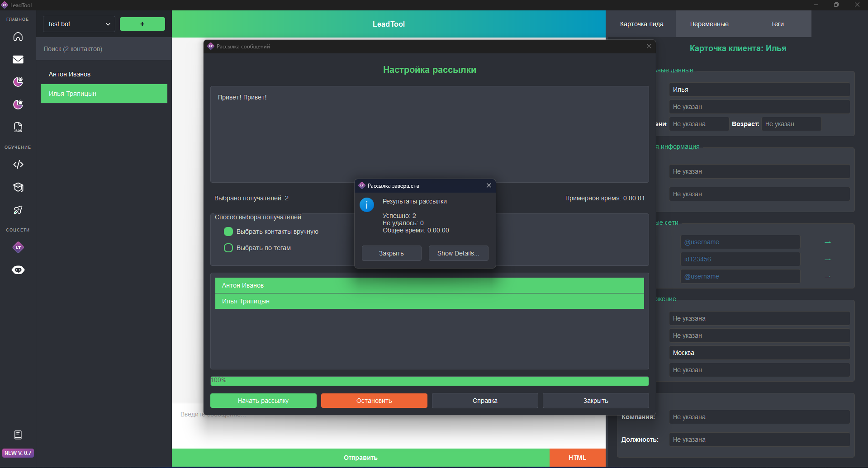Open the Home icon in sidebar
This screenshot has height=468, width=868.
(x=18, y=37)
